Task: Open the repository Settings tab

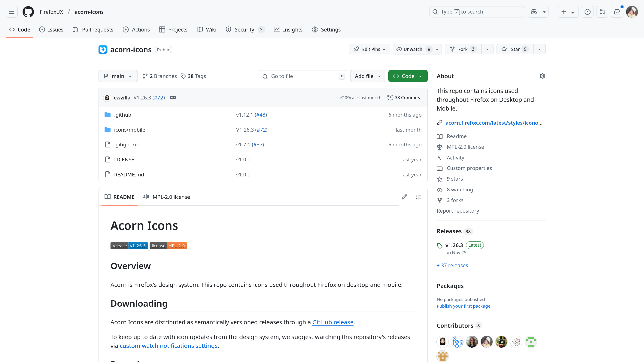Action: pyautogui.click(x=326, y=29)
